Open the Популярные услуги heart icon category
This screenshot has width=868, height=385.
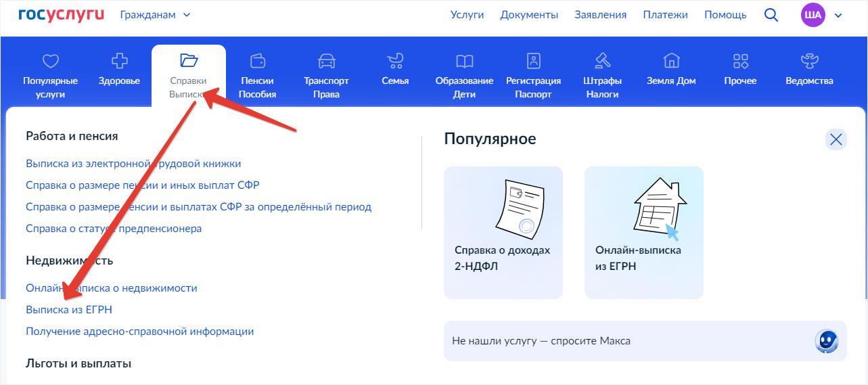50,62
